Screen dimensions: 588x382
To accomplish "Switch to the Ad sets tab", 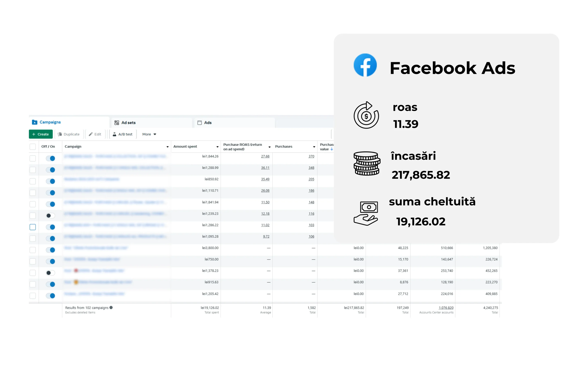I will coord(128,122).
